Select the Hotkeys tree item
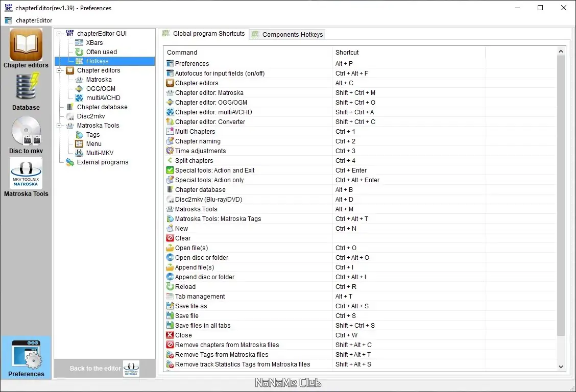Image resolution: width=576 pixels, height=392 pixels. [x=97, y=61]
